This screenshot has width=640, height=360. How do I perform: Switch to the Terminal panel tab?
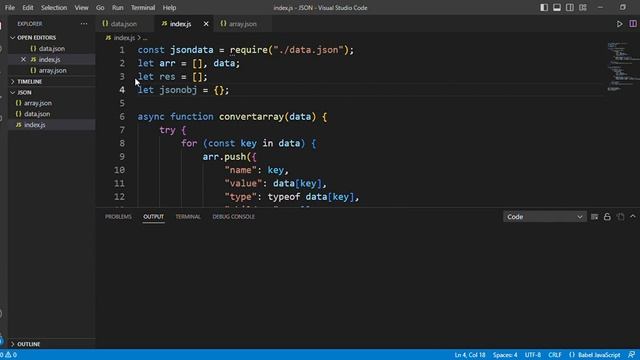[x=188, y=217]
